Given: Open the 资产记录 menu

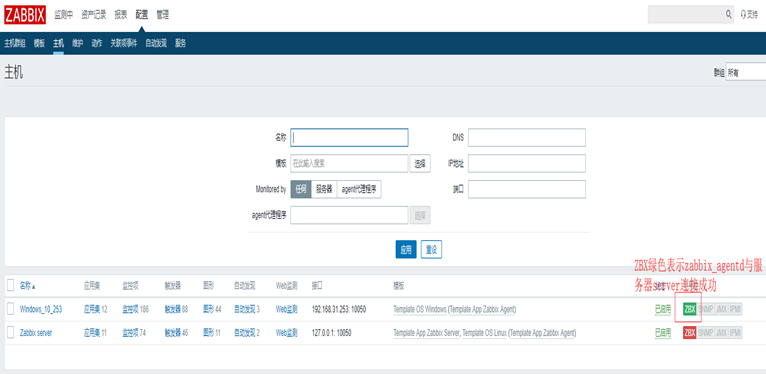Looking at the screenshot, I should tap(94, 15).
